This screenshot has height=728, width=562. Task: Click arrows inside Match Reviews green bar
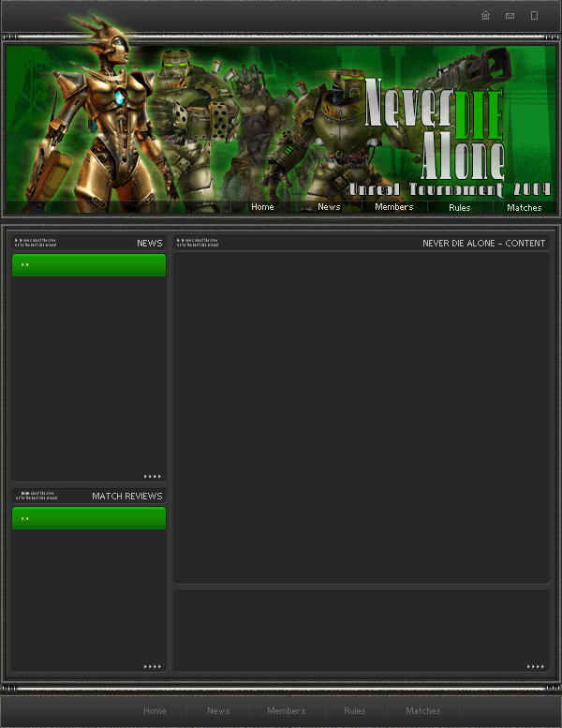click(25, 518)
